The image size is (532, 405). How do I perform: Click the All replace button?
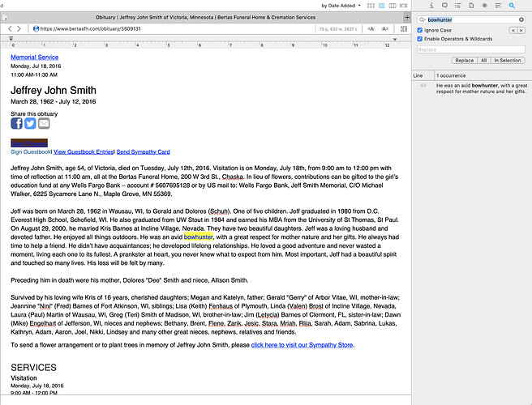click(484, 60)
